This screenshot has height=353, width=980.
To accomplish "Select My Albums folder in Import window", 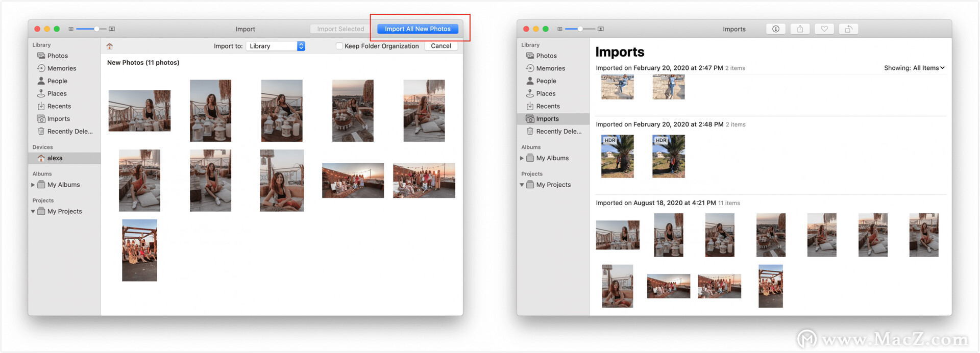I will click(59, 185).
